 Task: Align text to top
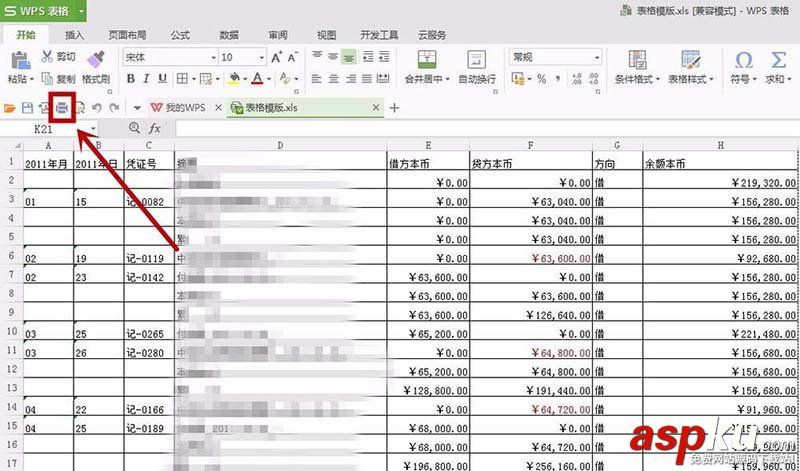[317, 56]
